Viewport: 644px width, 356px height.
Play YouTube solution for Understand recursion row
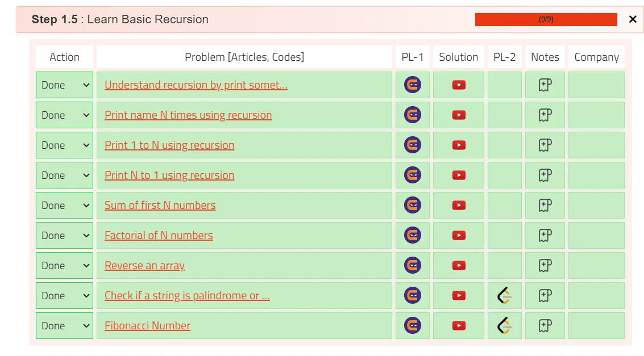pyautogui.click(x=459, y=85)
